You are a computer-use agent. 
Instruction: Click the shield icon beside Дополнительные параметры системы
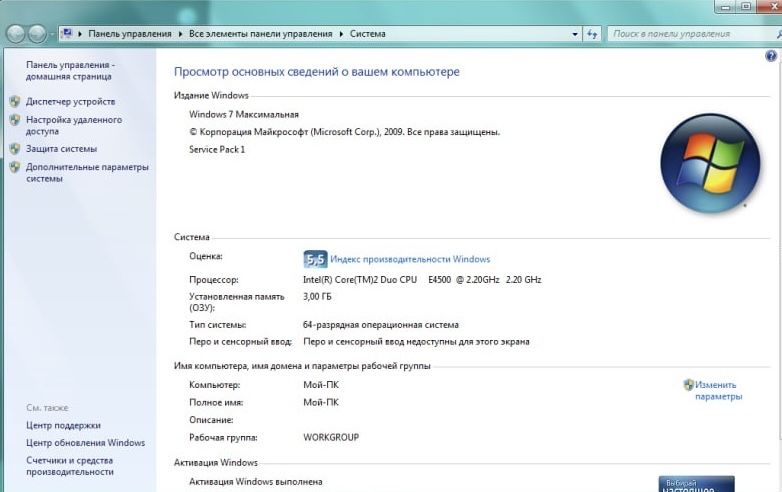(x=15, y=167)
